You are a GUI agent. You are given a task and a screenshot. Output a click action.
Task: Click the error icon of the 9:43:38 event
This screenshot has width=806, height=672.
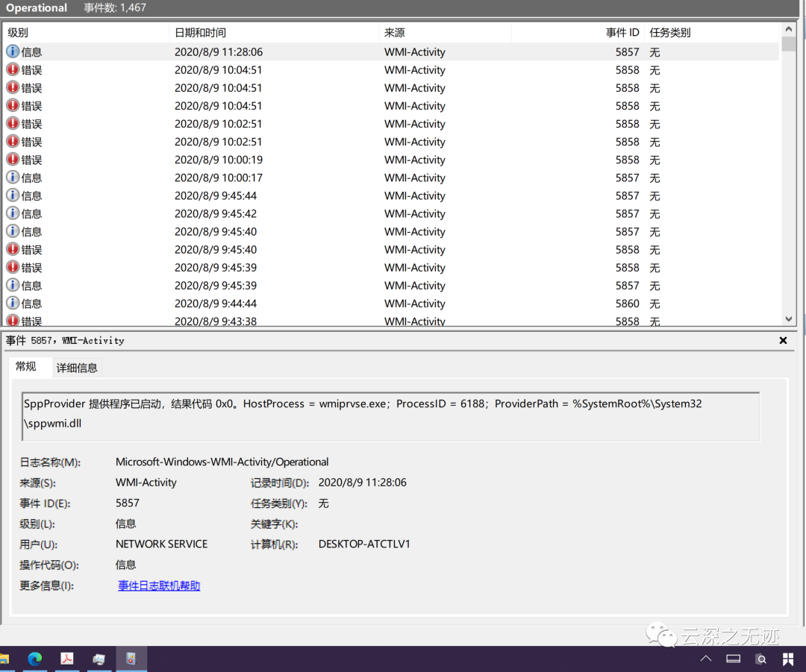click(x=13, y=320)
